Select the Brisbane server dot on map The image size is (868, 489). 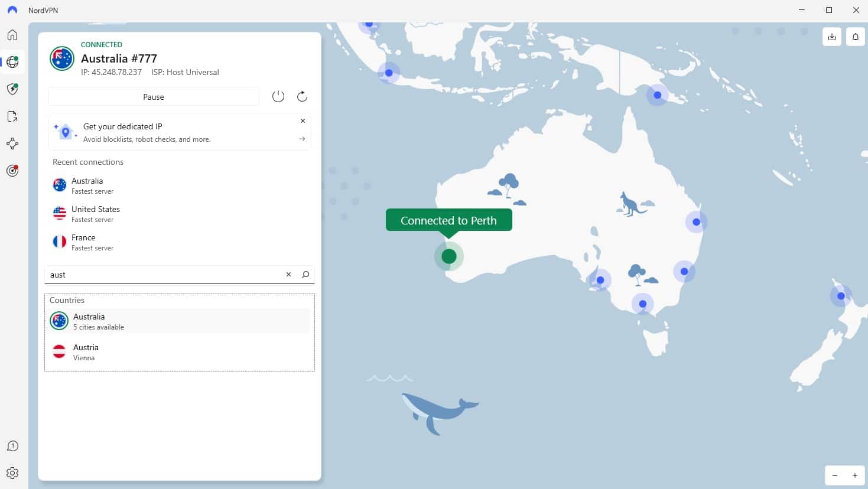696,222
